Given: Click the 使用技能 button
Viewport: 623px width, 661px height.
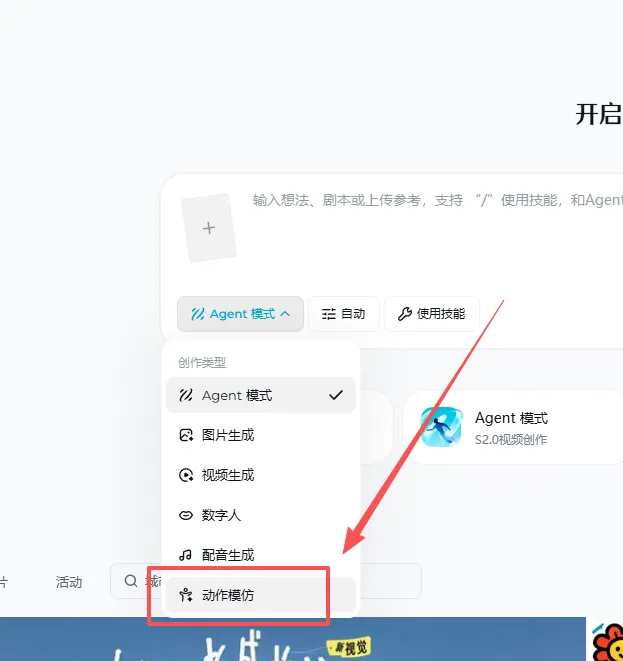Looking at the screenshot, I should [432, 314].
